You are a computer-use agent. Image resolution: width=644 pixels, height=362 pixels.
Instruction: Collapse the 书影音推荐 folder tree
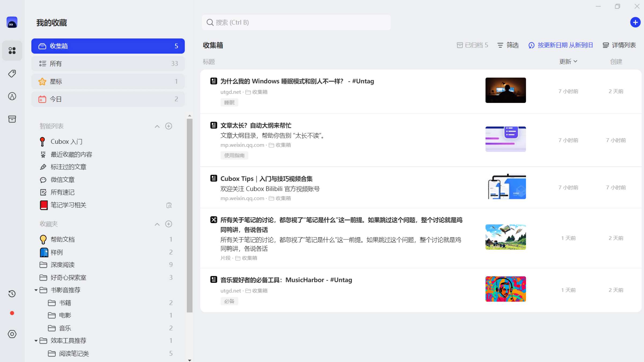36,290
